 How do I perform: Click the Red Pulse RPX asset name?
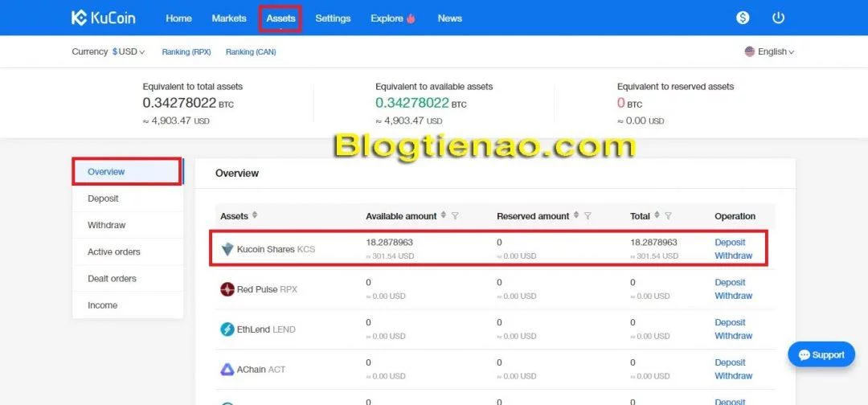[267, 289]
